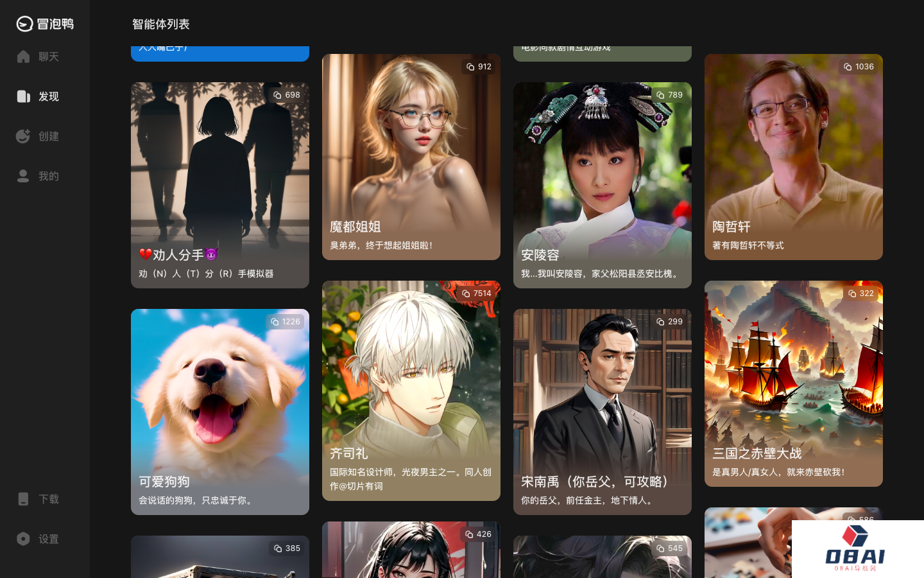
Task: Open the 三国之赤壁大战 agent card
Action: click(794, 383)
